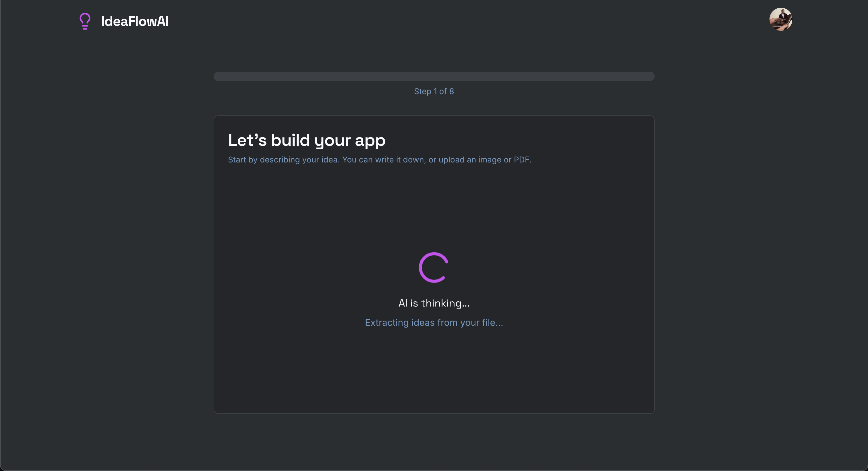Click the dark background below the card
Image resolution: width=868 pixels, height=471 pixels.
tap(434, 441)
